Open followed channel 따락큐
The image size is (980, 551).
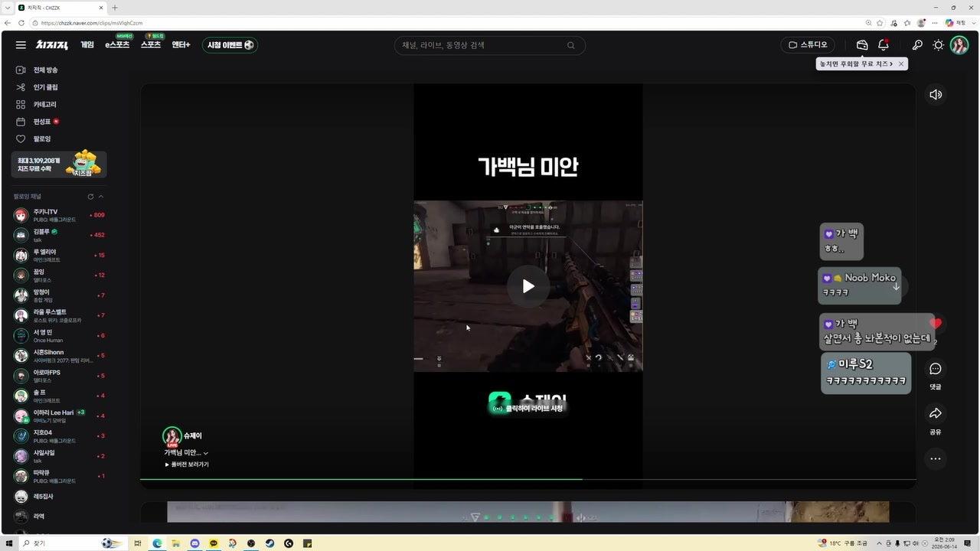pos(60,476)
